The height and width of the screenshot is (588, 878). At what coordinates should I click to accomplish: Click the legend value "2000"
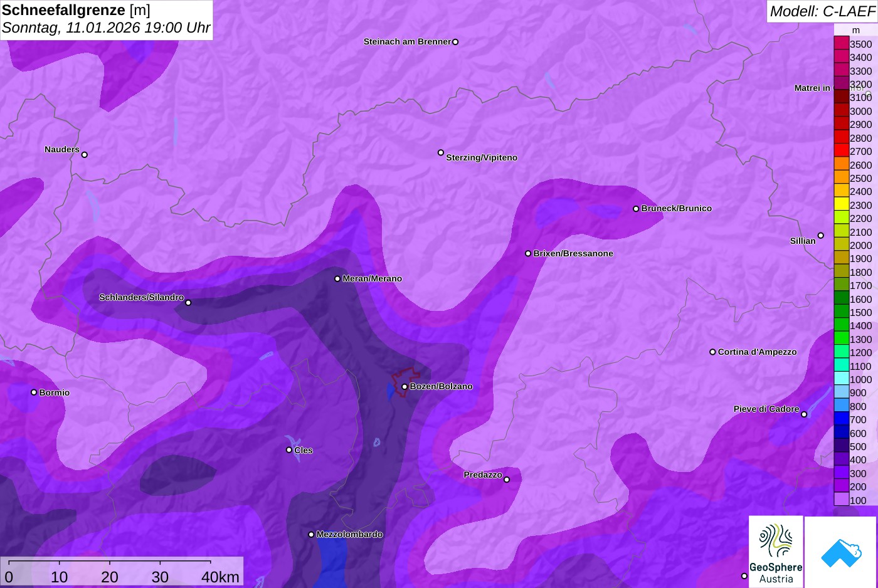tap(861, 246)
